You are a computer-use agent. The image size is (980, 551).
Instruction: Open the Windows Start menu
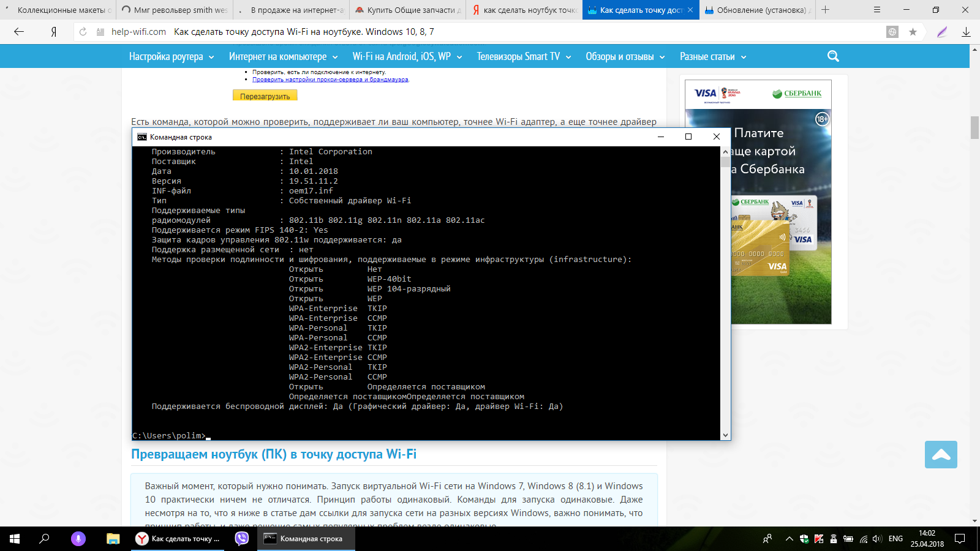tap(15, 539)
